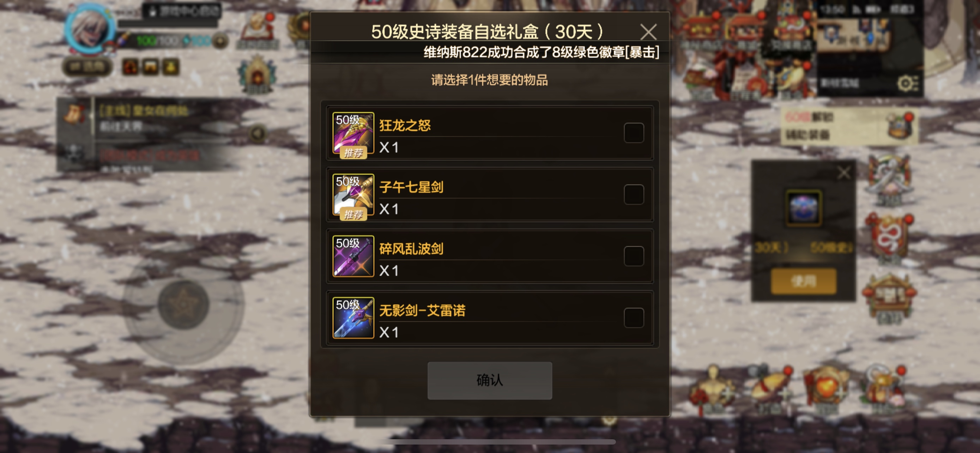Open the settings gear icon
The image size is (980, 453).
coord(908,83)
